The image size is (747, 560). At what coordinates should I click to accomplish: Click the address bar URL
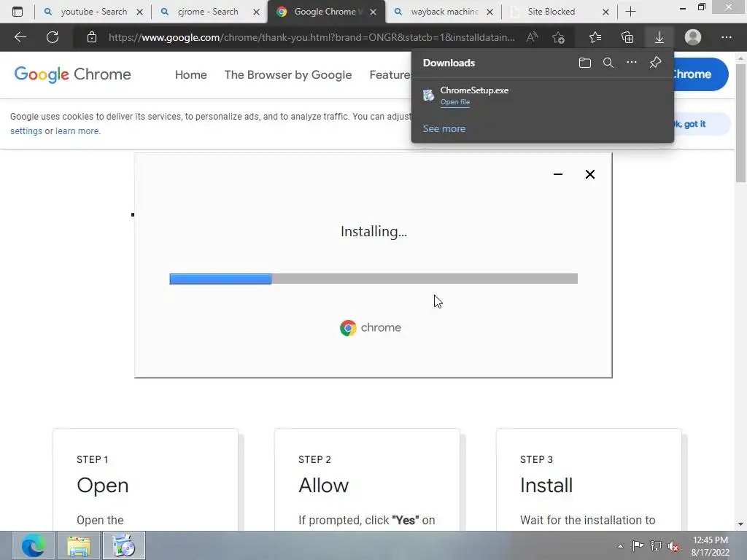point(311,37)
